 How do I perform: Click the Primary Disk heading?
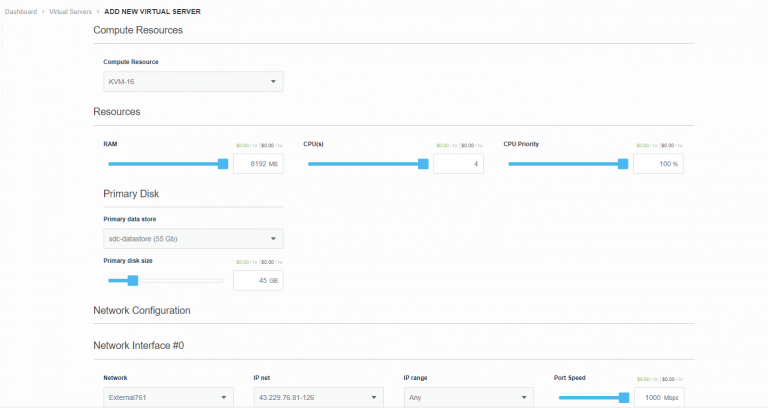pos(131,194)
